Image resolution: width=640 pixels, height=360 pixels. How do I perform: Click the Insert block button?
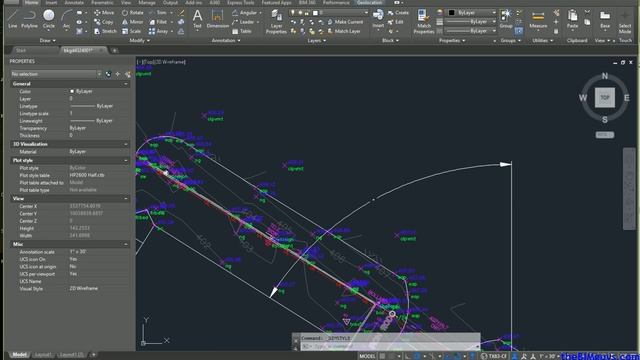pos(378,19)
